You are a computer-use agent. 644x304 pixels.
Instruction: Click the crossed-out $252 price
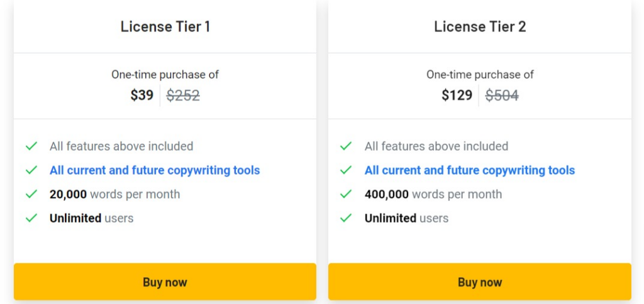pyautogui.click(x=183, y=95)
